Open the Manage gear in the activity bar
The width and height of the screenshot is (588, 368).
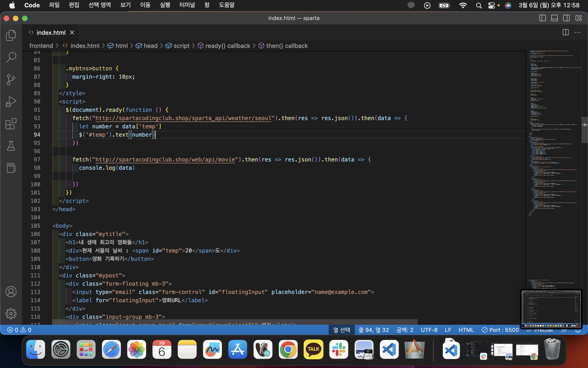click(11, 314)
